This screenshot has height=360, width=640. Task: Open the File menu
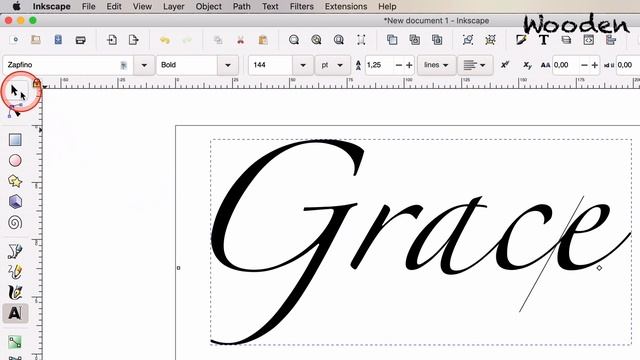tap(89, 7)
